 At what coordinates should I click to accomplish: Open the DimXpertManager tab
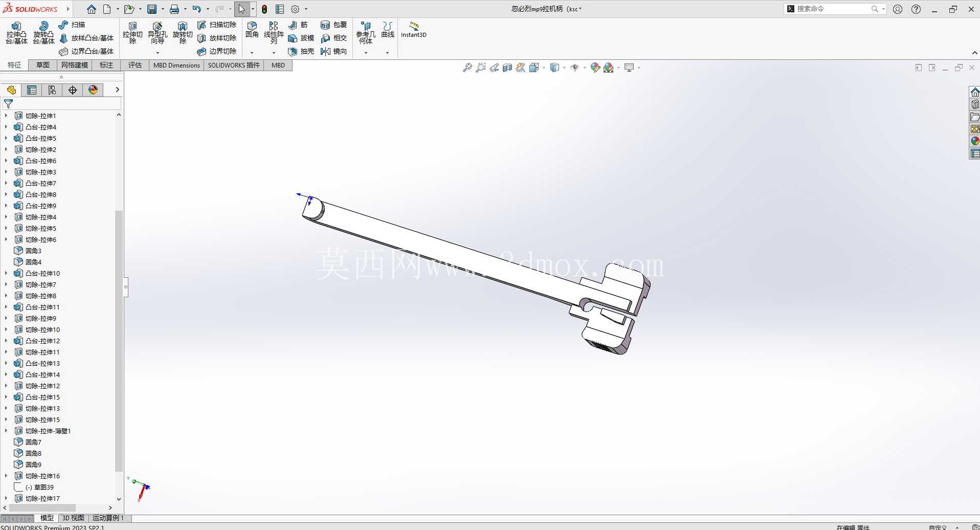coord(73,90)
